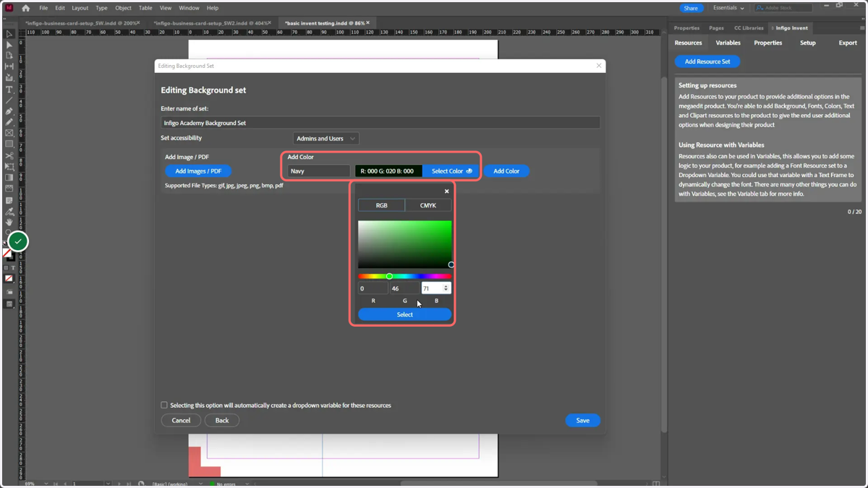Toggle the Apply None swatch in toolbar
Image resolution: width=868 pixels, height=488 pixels.
[9, 278]
